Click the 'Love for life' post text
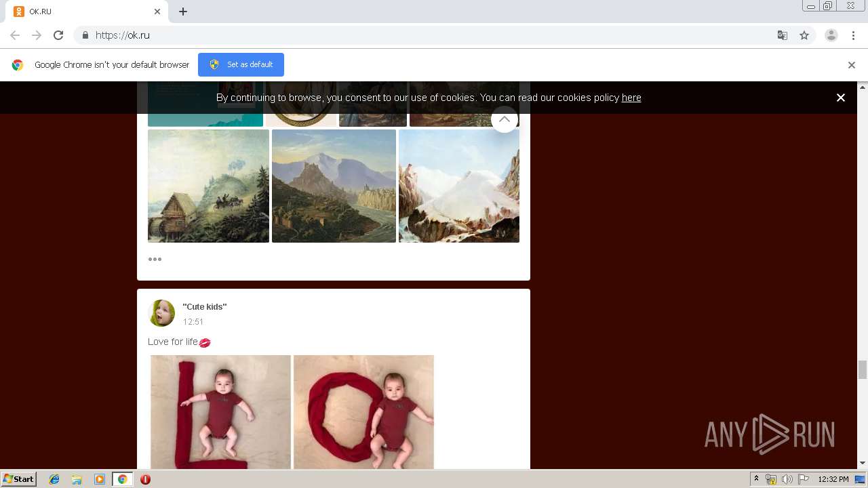 pos(173,342)
